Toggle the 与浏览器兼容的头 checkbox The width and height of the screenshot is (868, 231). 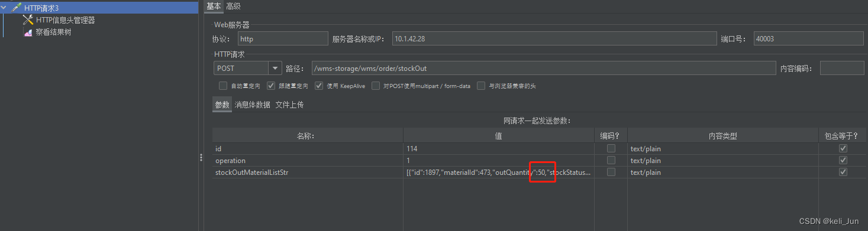click(x=481, y=86)
